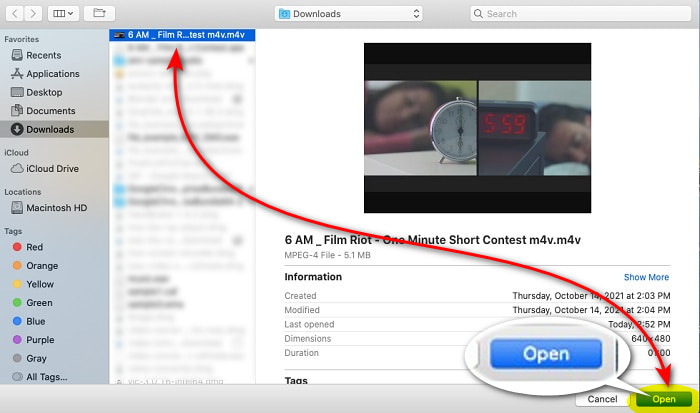The image size is (700, 413).
Task: Open the column view options dropdown
Action: coord(63,14)
